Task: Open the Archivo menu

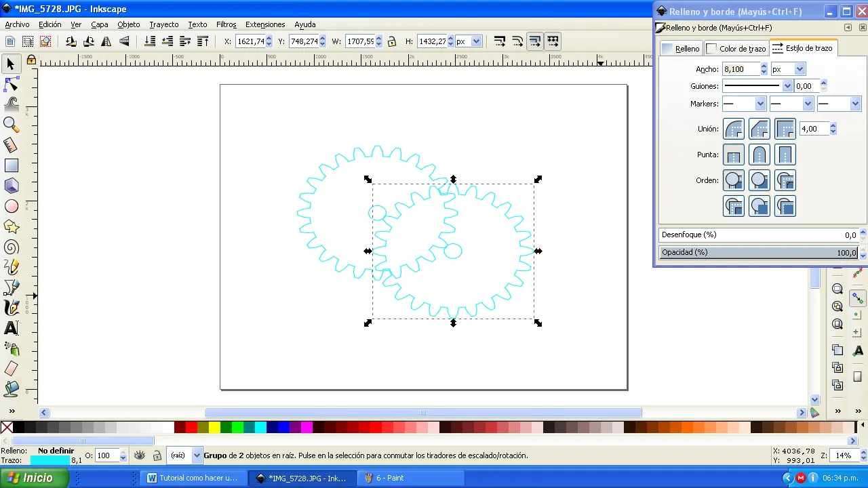Action: 18,24
